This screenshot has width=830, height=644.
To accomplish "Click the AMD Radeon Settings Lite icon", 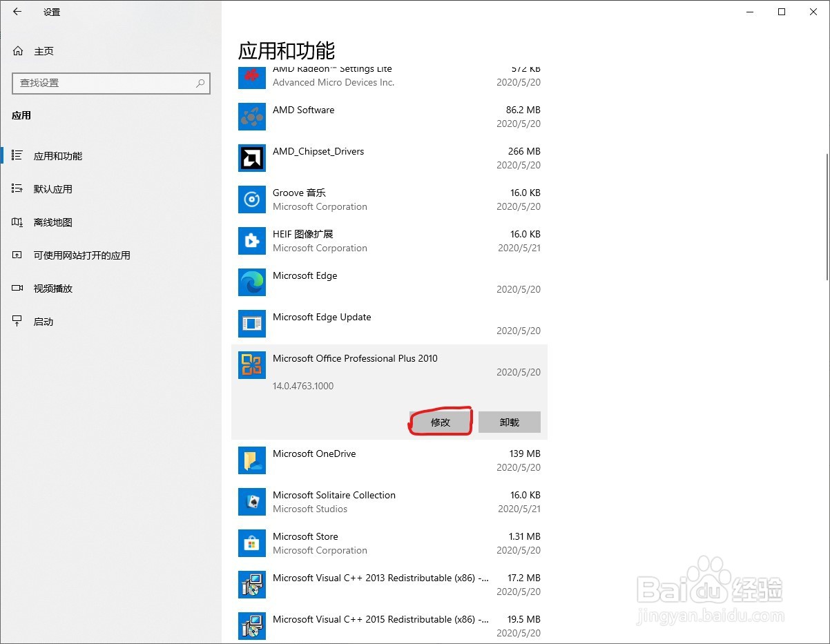I will point(252,77).
